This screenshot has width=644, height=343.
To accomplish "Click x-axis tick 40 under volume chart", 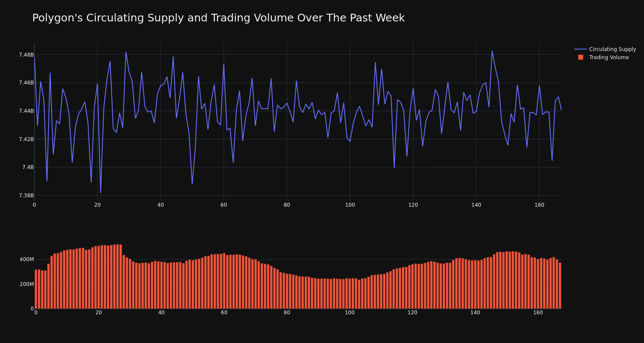I will 161,313.
